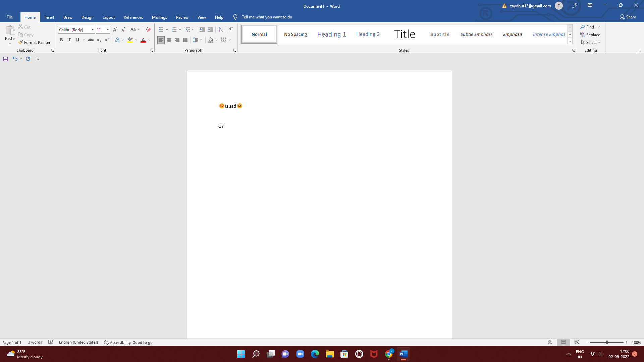Image resolution: width=644 pixels, height=362 pixels.
Task: Apply yellow text highlight color
Action: pyautogui.click(x=130, y=40)
